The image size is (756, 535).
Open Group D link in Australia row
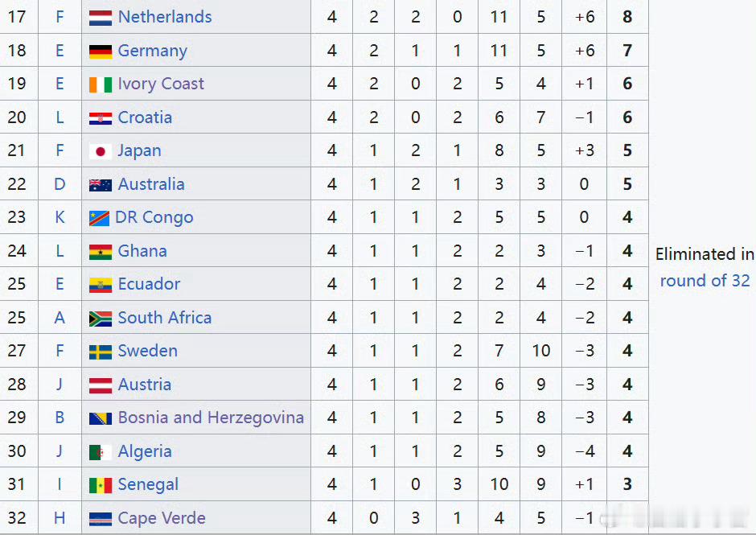point(60,183)
